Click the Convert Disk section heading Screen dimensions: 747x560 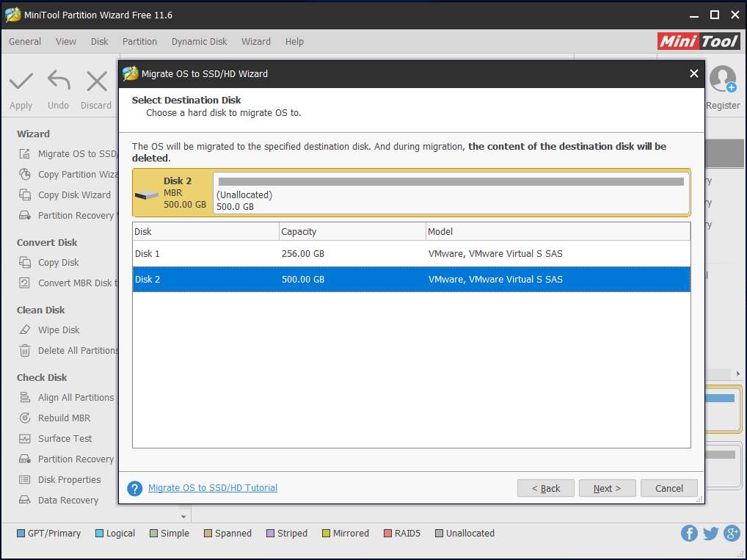[x=47, y=243]
